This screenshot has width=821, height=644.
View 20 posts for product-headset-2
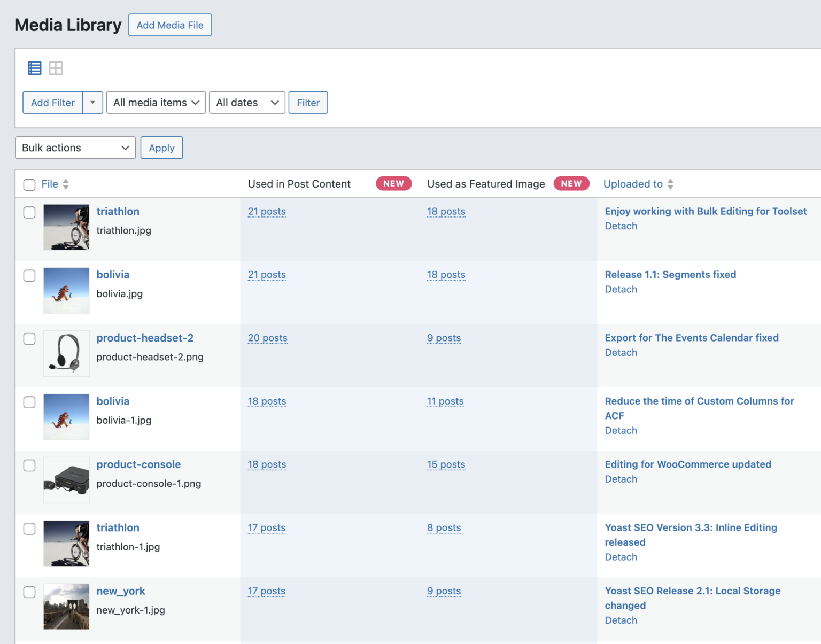(267, 338)
